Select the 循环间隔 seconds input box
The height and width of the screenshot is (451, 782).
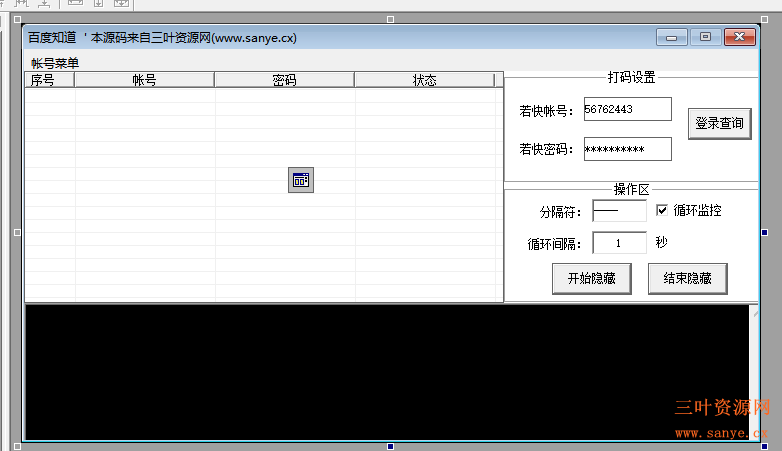[x=619, y=243]
